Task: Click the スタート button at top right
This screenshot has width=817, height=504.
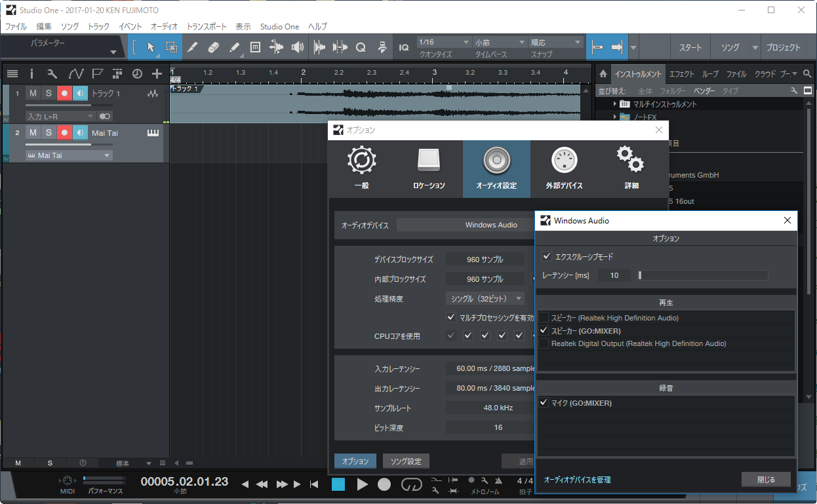Action: [x=690, y=48]
